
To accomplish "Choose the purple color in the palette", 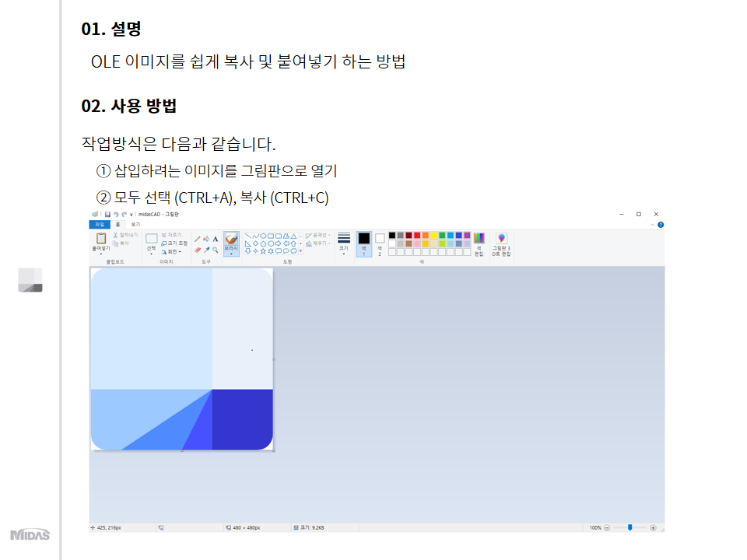I will (468, 235).
